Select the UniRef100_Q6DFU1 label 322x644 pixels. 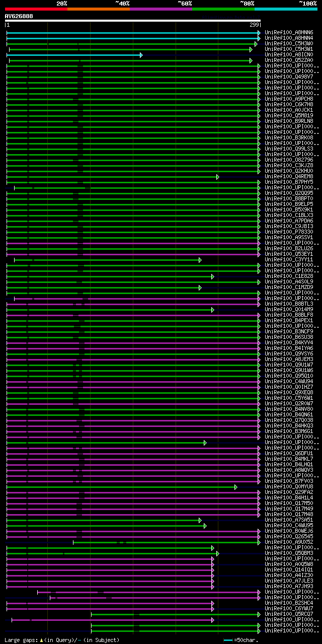pyautogui.click(x=289, y=454)
